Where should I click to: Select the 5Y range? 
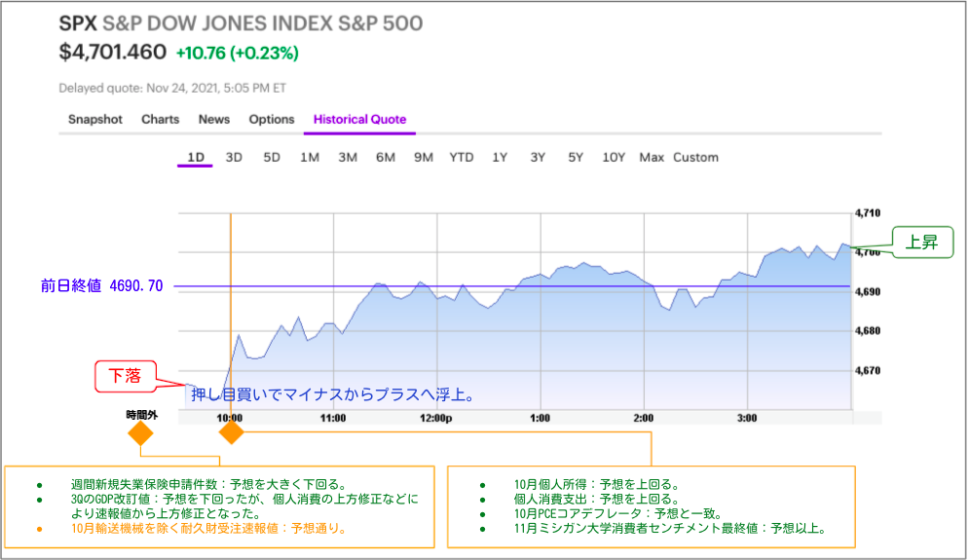tap(576, 158)
